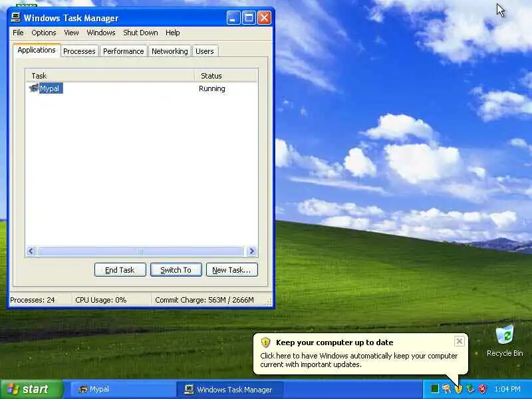Click the End Task button

(120, 270)
